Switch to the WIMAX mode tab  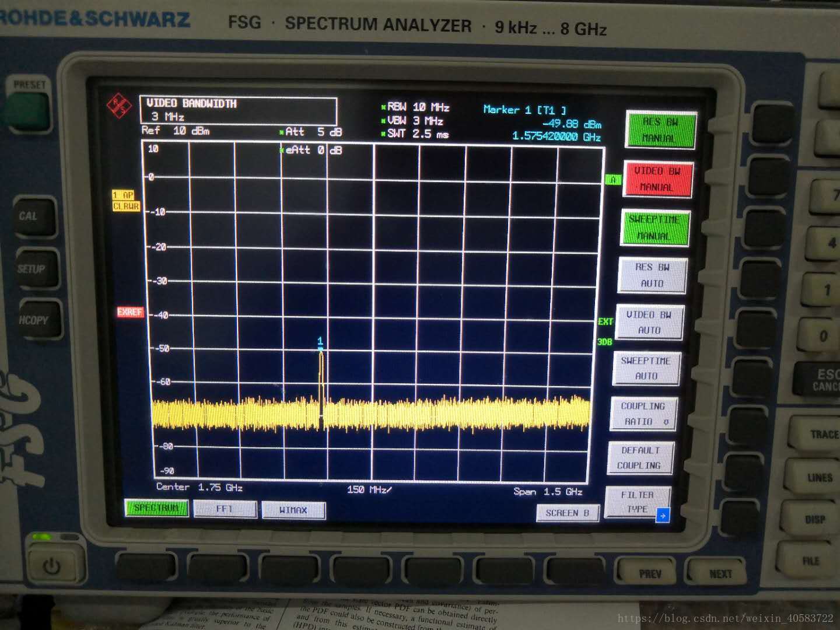pyautogui.click(x=293, y=510)
